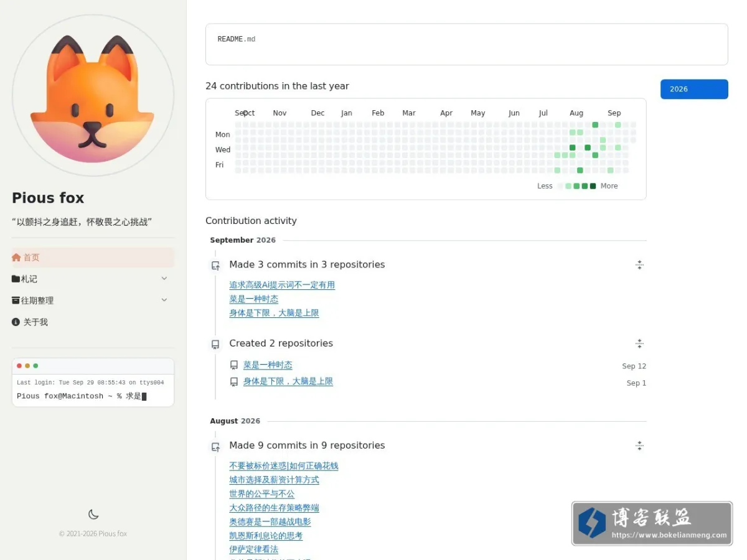Click the empty grey legend swatch beside Less
This screenshot has width=747, height=560.
(560, 186)
